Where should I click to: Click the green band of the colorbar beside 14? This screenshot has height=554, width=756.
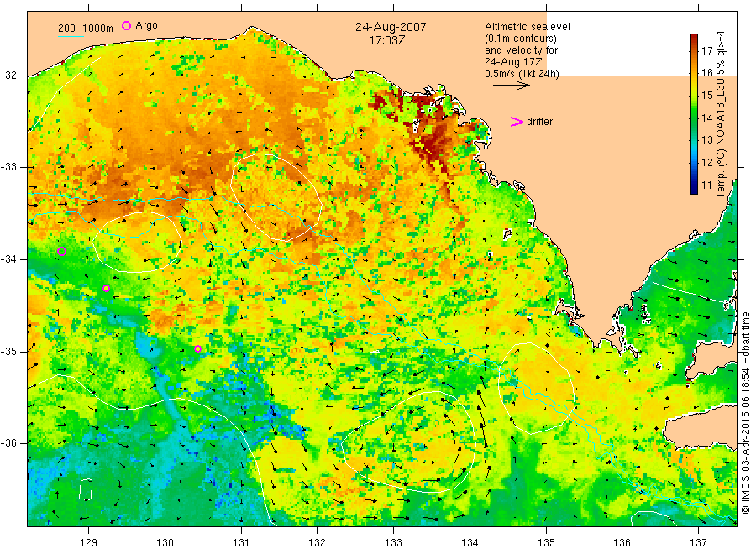click(x=694, y=118)
